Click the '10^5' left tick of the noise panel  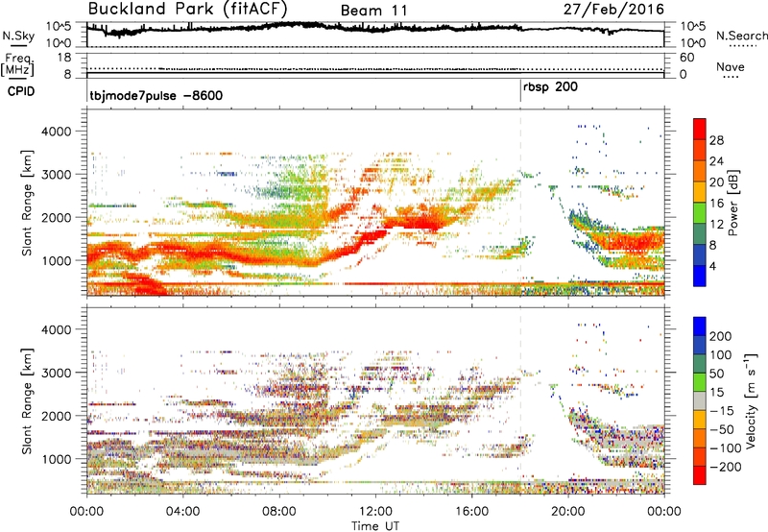59,26
